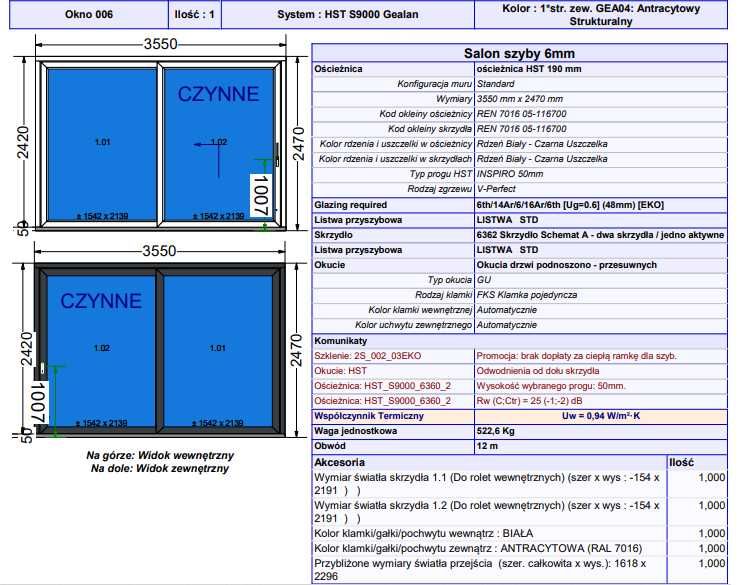Viewport: 752px width, 585px height.
Task: Click the Okucie: HST message entry
Action: pos(341,371)
